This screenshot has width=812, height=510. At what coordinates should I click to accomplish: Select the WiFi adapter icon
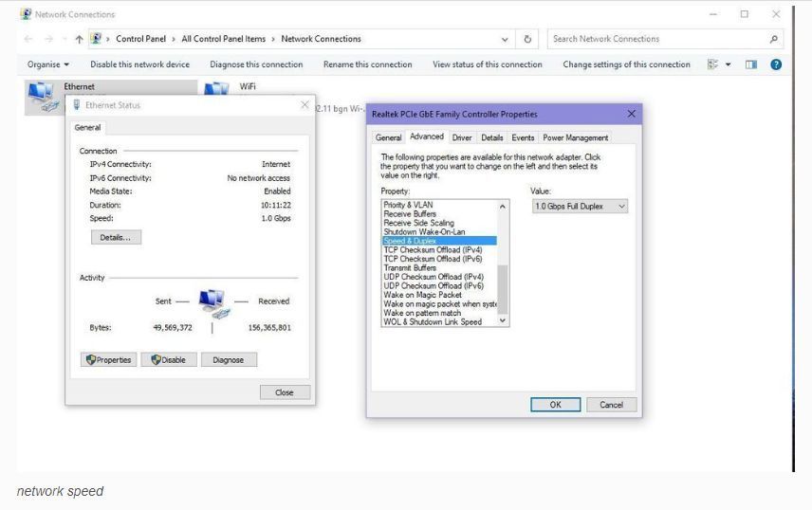point(216,88)
